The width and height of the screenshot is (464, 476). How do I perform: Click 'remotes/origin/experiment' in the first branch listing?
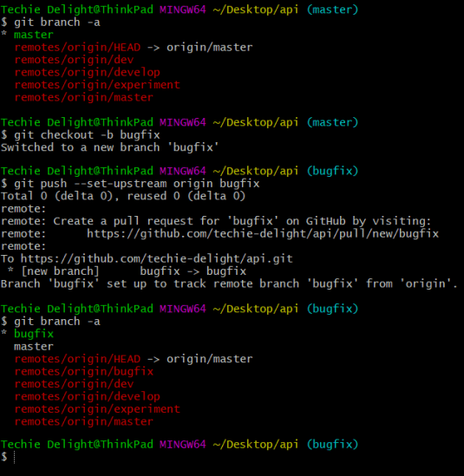click(x=97, y=85)
